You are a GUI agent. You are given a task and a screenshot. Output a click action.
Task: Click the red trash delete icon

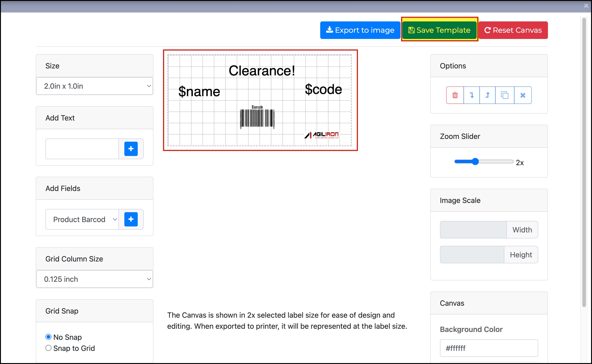pos(455,95)
